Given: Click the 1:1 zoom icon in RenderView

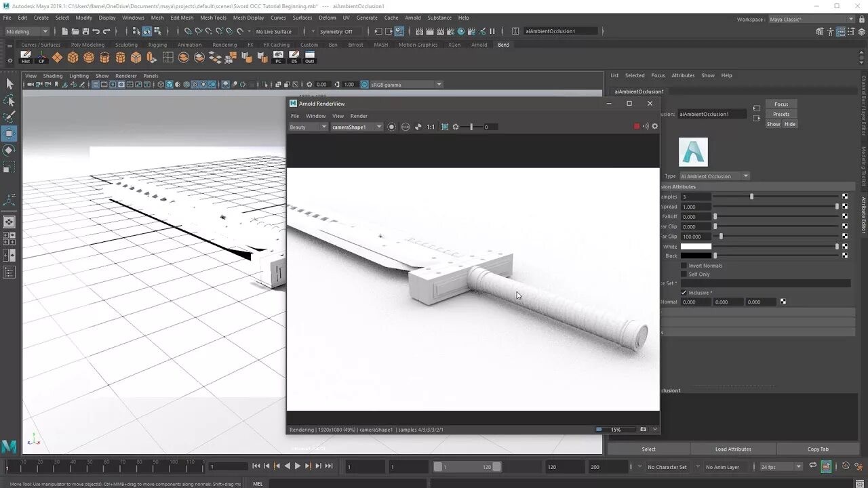Looking at the screenshot, I should click(431, 127).
